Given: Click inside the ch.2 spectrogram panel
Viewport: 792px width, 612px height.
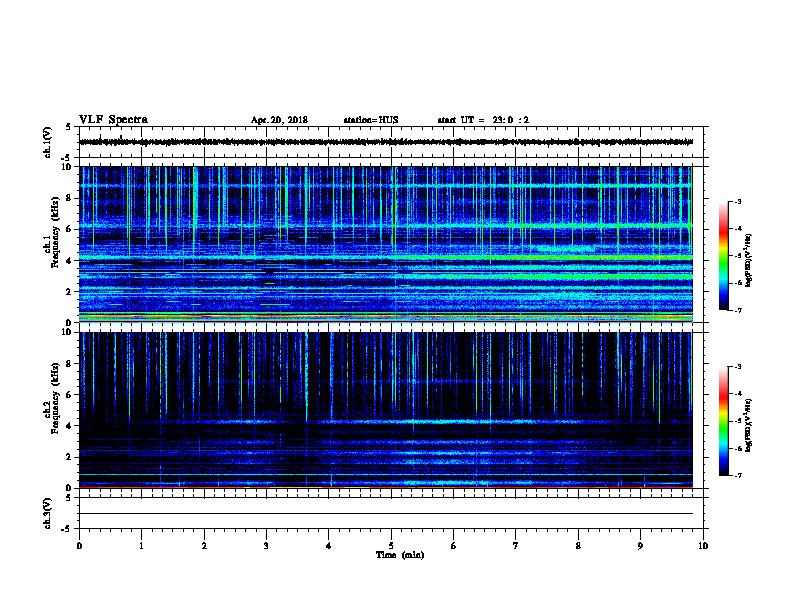Looking at the screenshot, I should click(386, 410).
